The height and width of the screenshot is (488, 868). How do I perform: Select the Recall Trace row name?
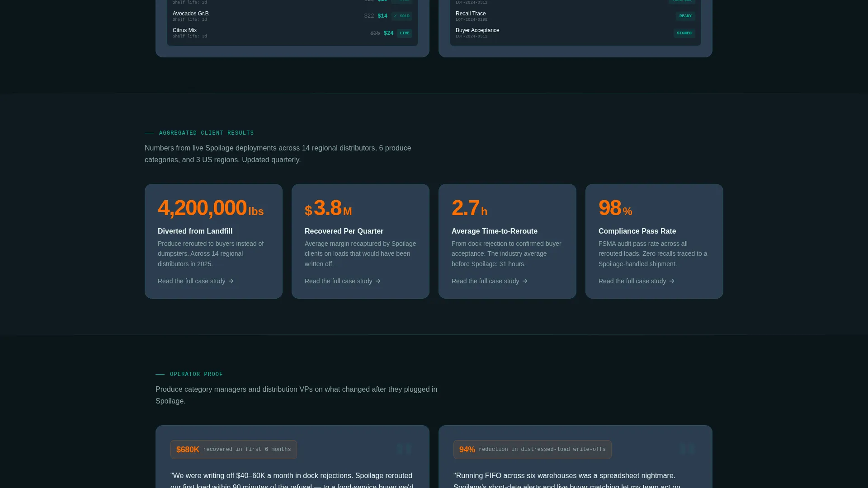pos(471,14)
